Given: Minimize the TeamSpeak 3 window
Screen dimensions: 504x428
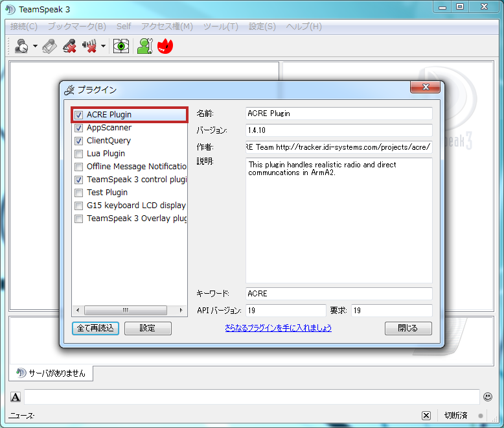Looking at the screenshot, I should pos(442,6).
